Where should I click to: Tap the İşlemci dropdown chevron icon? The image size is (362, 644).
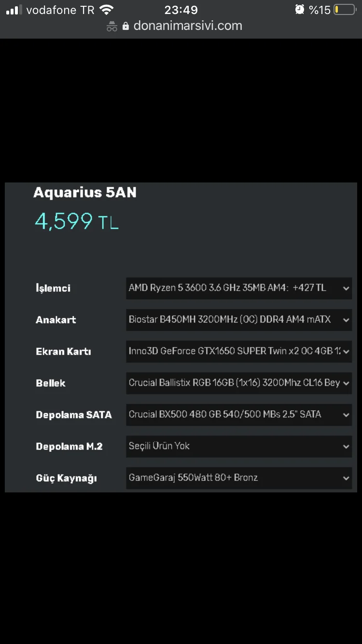point(346,289)
